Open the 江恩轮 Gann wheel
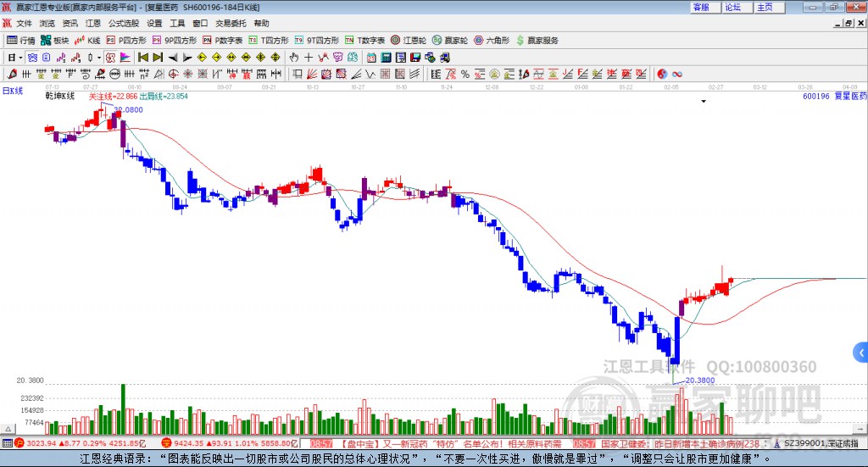The width and height of the screenshot is (868, 467). tap(409, 41)
